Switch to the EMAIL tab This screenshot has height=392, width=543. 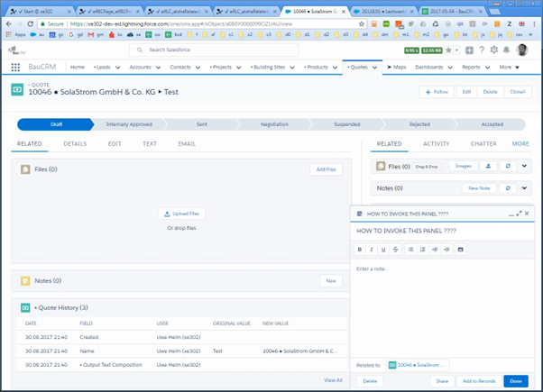tap(187, 144)
